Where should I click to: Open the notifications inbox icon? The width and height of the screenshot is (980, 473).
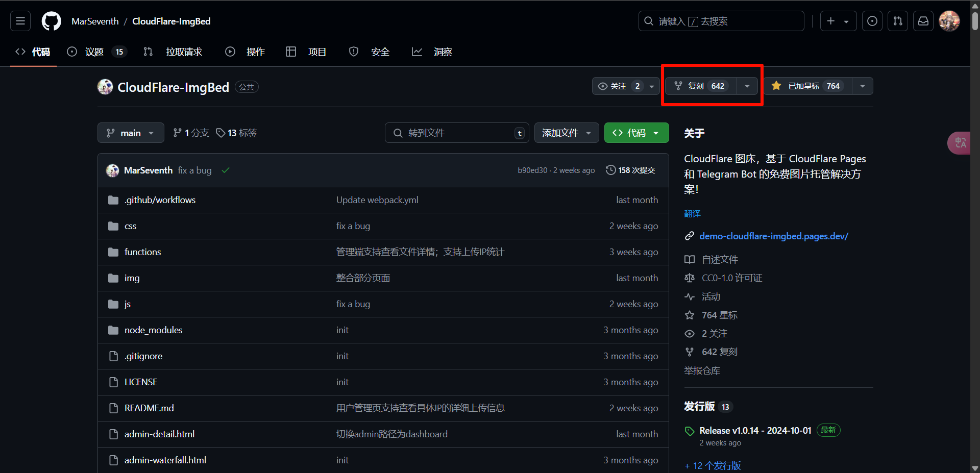[x=923, y=21]
